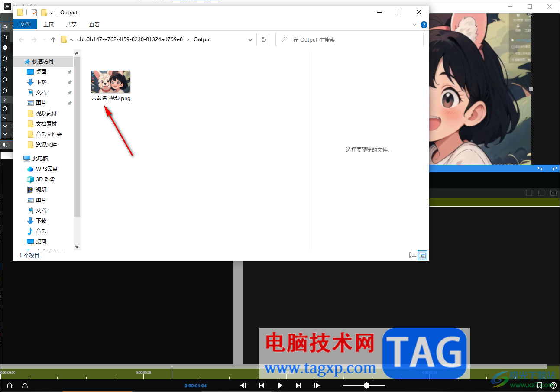Click the 在 Output 中搜索 search box

pos(350,39)
